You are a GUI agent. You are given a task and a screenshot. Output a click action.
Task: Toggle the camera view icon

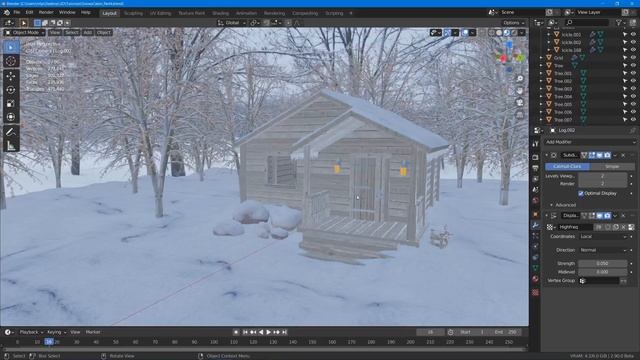click(520, 102)
